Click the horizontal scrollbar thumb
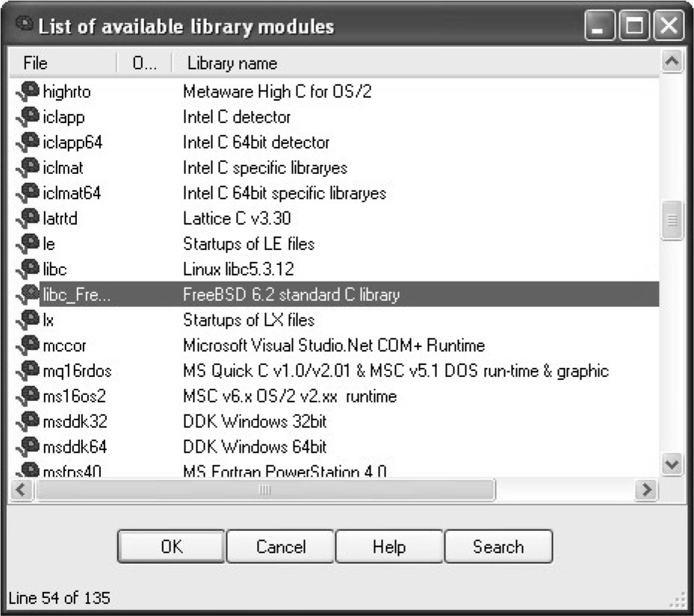694x616 pixels. coord(265,490)
